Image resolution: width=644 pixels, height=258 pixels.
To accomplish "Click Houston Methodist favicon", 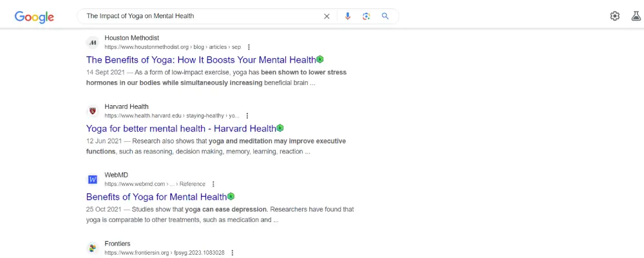I will [93, 43].
